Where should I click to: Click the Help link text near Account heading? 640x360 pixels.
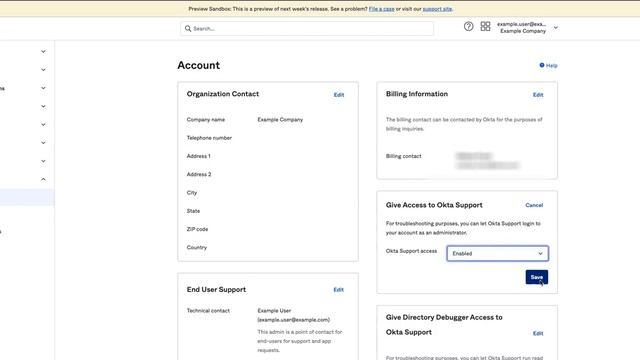(x=551, y=65)
